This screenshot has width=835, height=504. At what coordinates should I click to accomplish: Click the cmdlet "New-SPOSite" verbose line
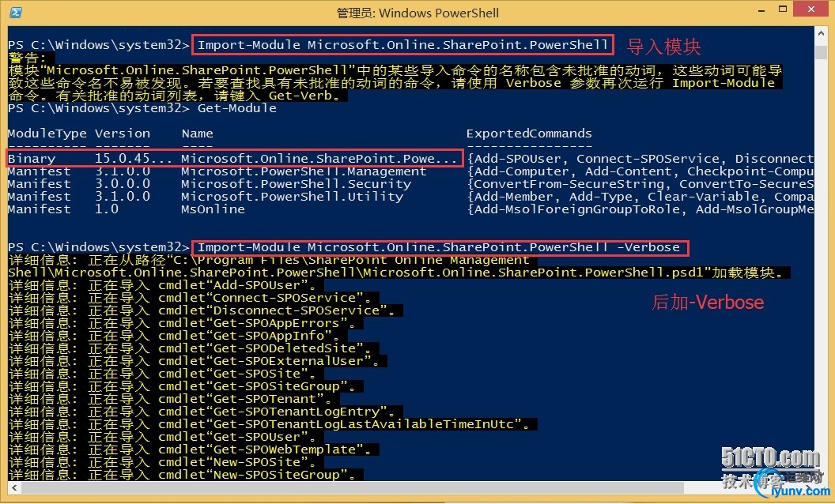pyautogui.click(x=165, y=462)
